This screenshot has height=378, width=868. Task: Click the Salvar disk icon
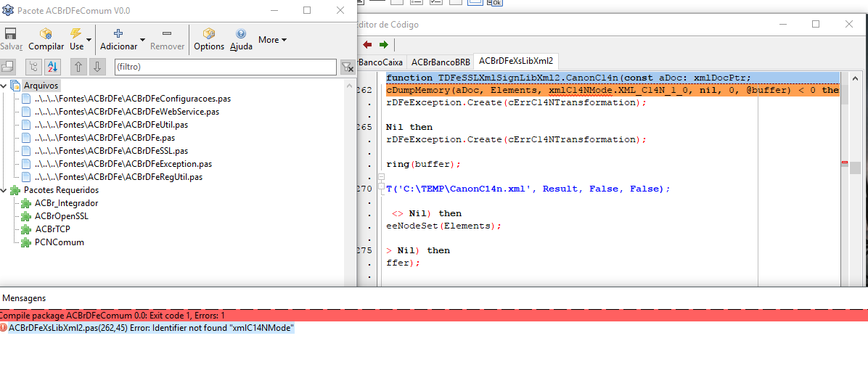point(10,34)
